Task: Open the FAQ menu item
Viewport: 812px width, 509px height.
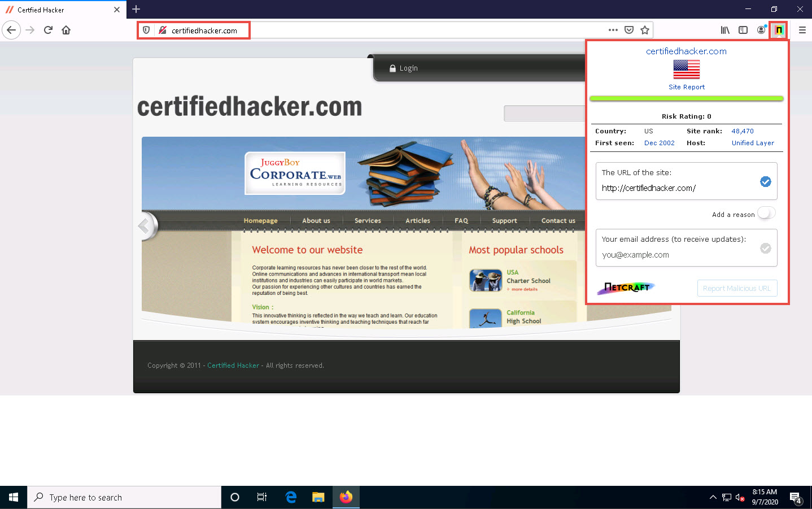Action: 461,221
